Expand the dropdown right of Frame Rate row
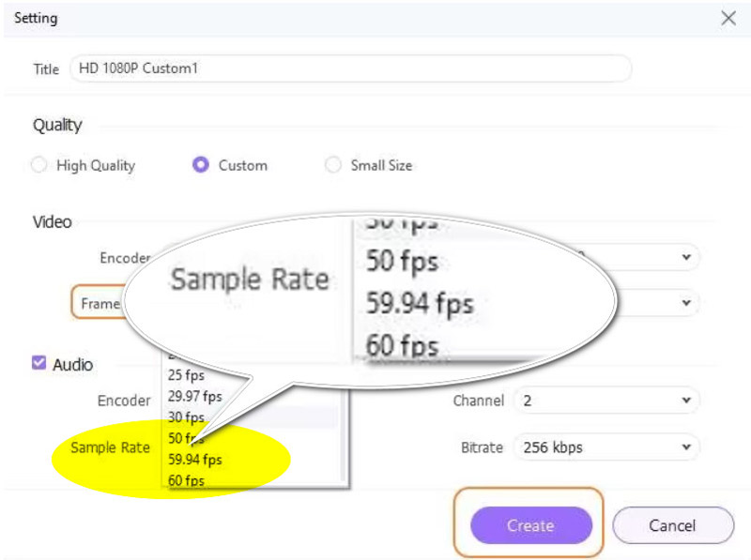This screenshot has width=751, height=560. tap(686, 303)
